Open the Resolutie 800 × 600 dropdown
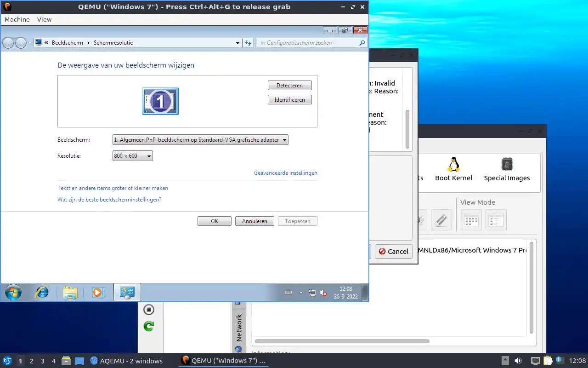The image size is (588, 368). tap(132, 156)
